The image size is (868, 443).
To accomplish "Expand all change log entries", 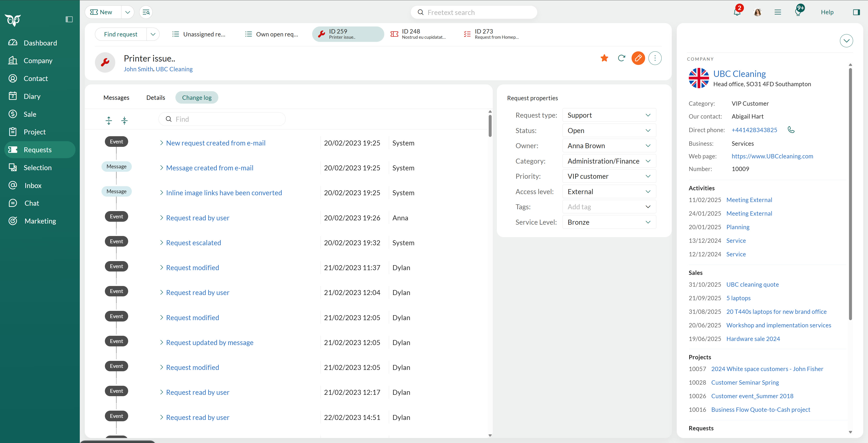I will (108, 120).
